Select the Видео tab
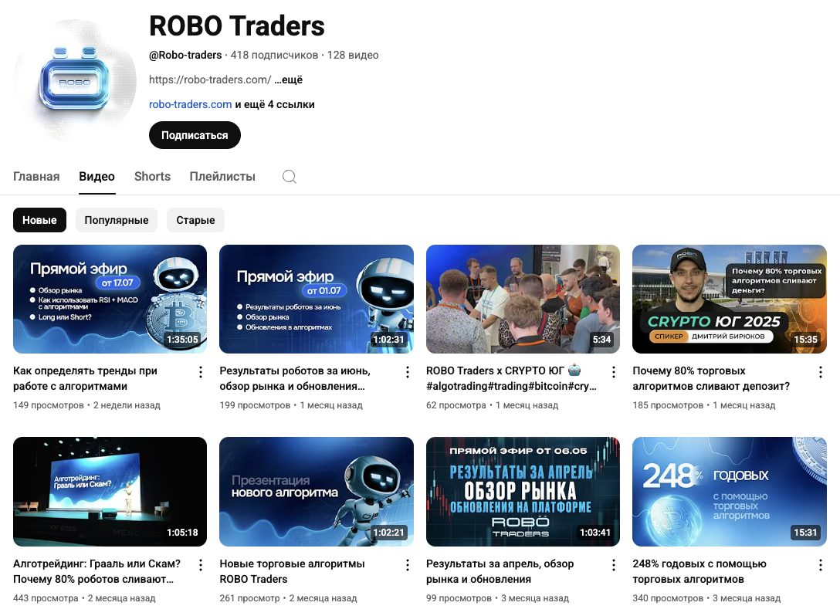Screen dimensions: 840x616 click(97, 176)
